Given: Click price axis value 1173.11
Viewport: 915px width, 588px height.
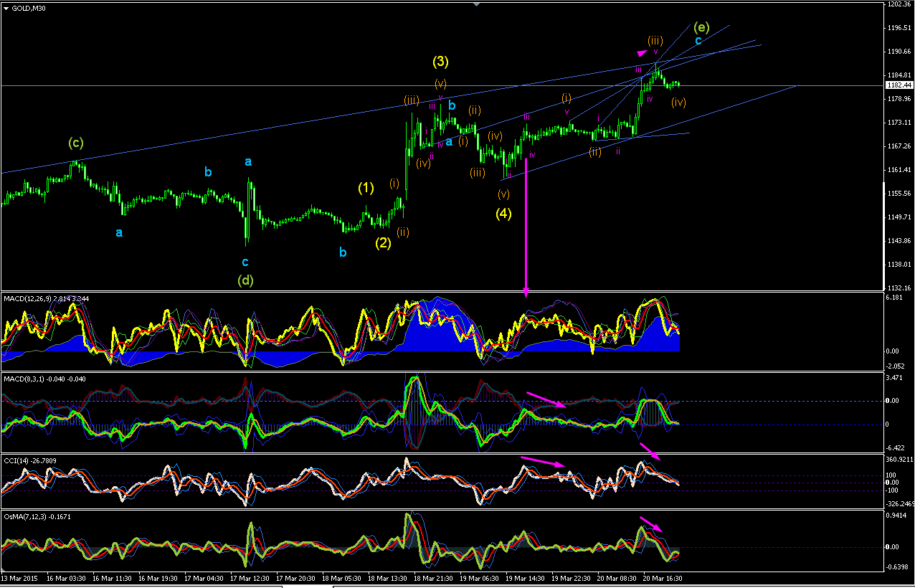Looking at the screenshot, I should pyautogui.click(x=898, y=123).
